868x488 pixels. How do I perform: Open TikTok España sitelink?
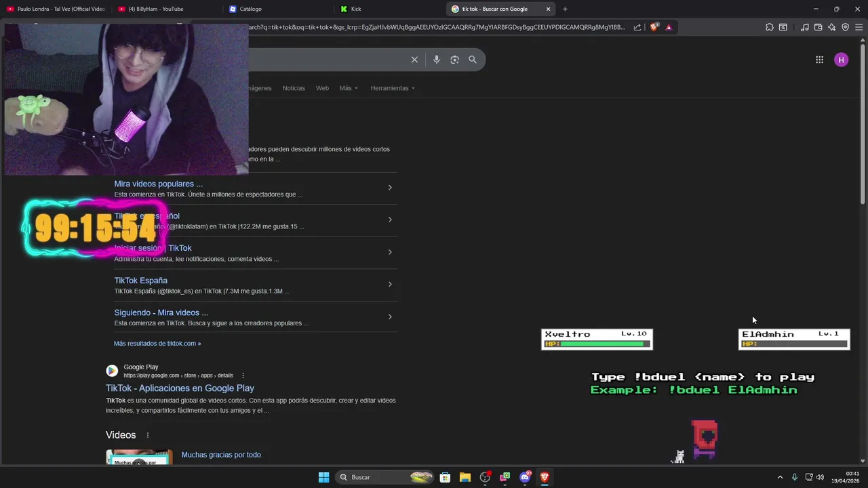(140, 281)
